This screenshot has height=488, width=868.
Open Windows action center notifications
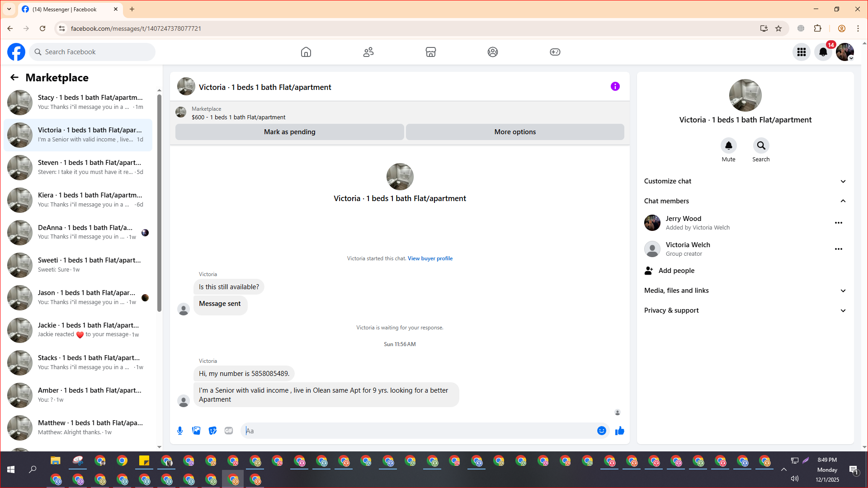[x=854, y=469]
